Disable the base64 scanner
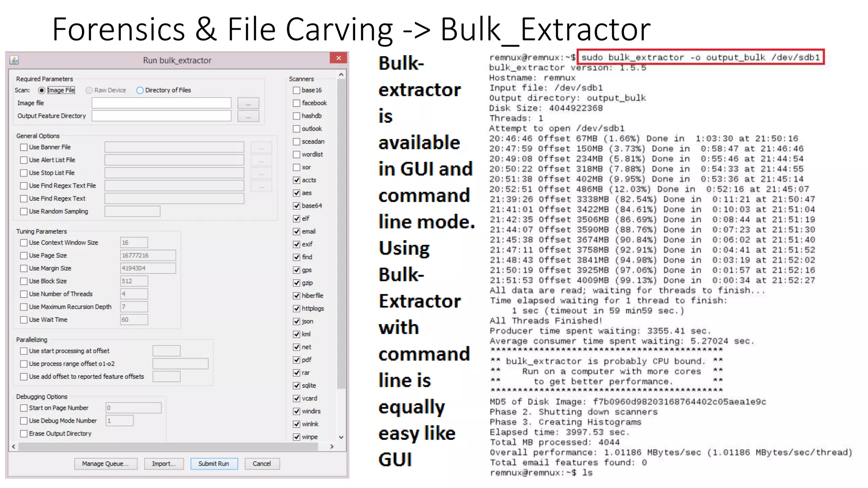Image resolution: width=868 pixels, height=488 pixels. point(297,206)
